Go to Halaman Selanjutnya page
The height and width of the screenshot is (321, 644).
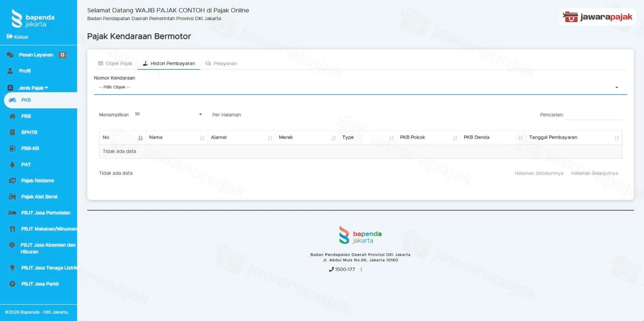(594, 173)
